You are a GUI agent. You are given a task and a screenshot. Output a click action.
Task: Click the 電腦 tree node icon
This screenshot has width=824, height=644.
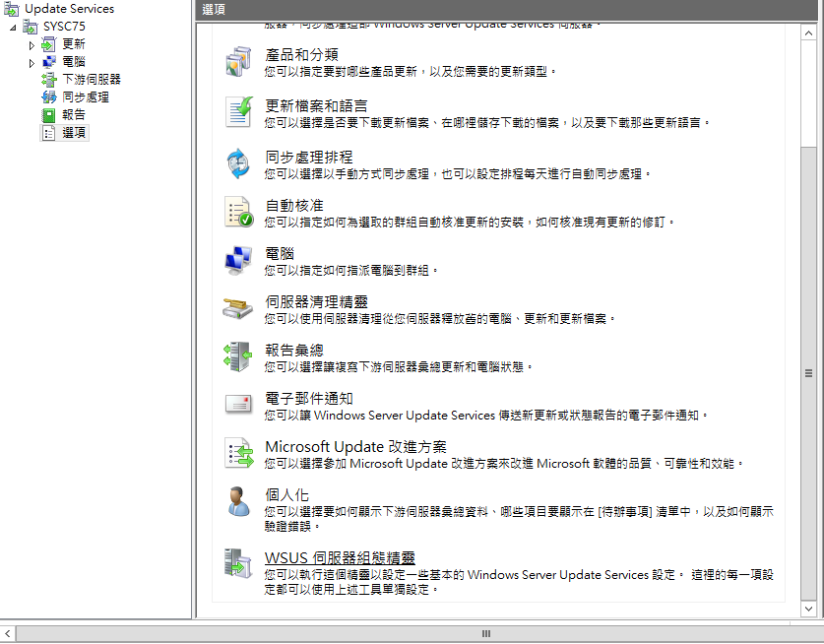tap(48, 62)
